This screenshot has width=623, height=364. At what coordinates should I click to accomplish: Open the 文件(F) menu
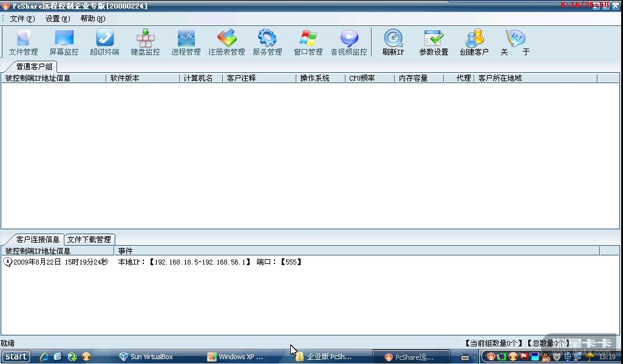22,19
